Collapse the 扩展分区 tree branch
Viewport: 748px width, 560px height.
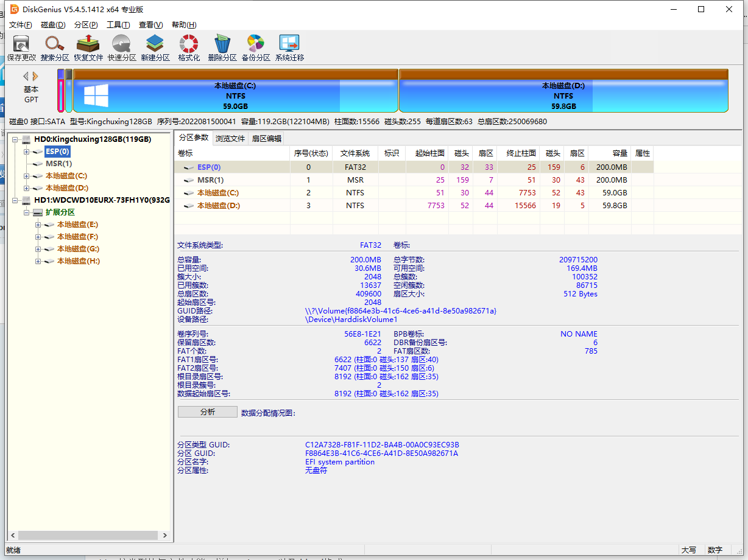(x=26, y=212)
